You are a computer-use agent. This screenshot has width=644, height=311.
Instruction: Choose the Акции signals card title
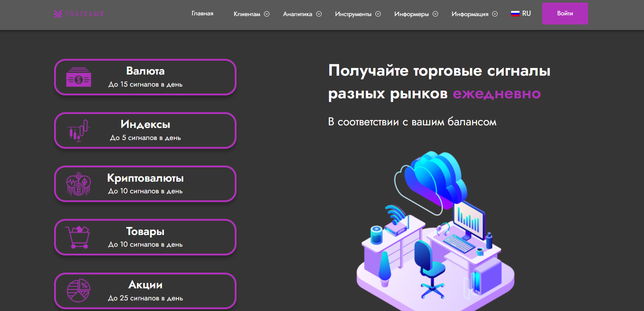(x=145, y=285)
